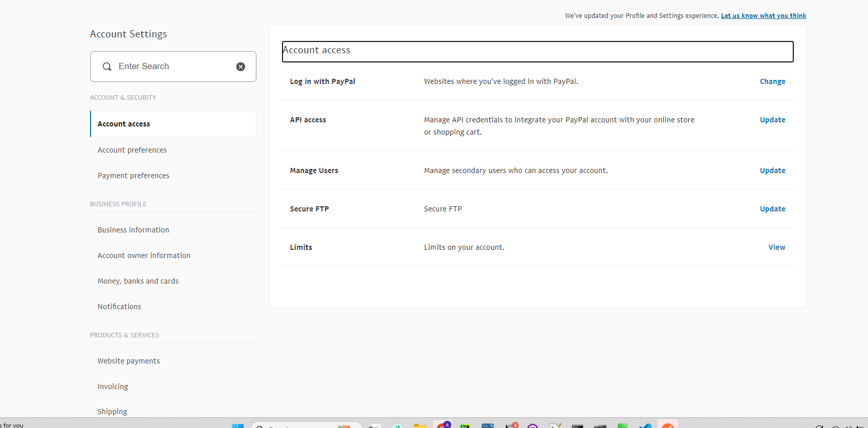Navigate to Money, banks and cards
Screen dimensions: 868x428
[x=138, y=281]
